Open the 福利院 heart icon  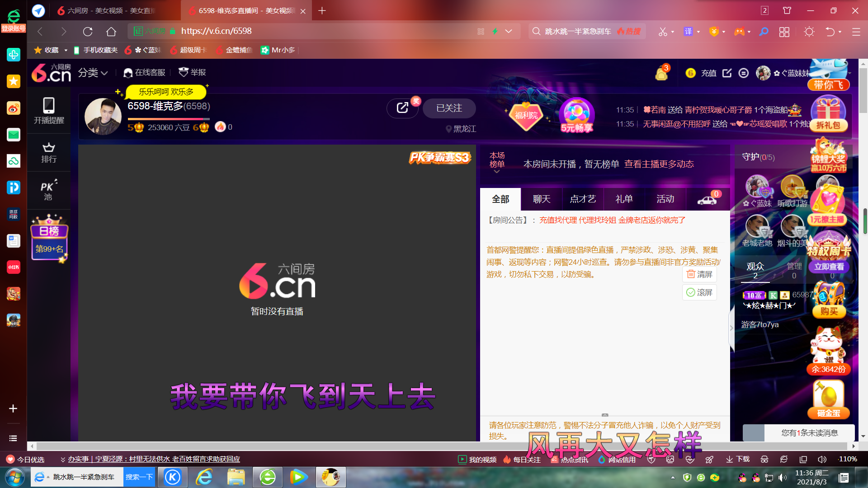(526, 115)
